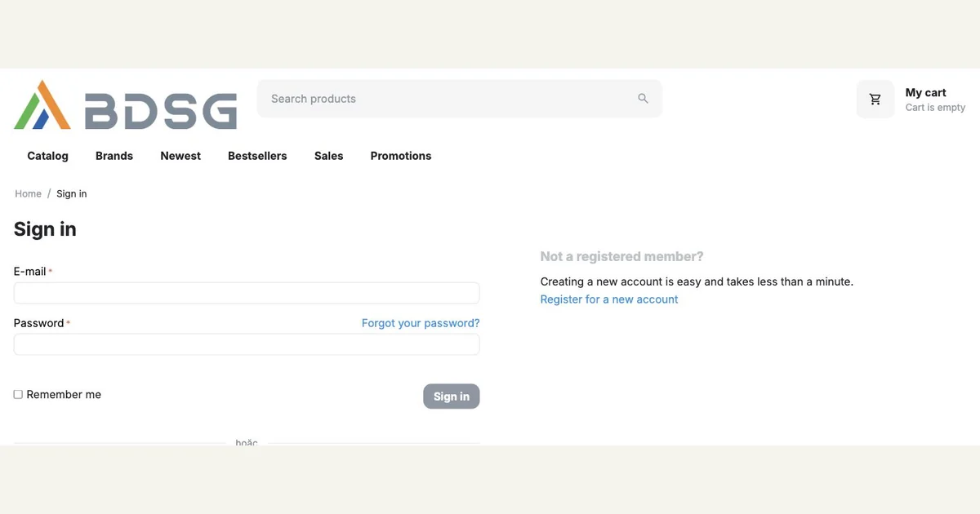This screenshot has height=514, width=980.
Task: Focus the Password input field
Action: click(247, 344)
